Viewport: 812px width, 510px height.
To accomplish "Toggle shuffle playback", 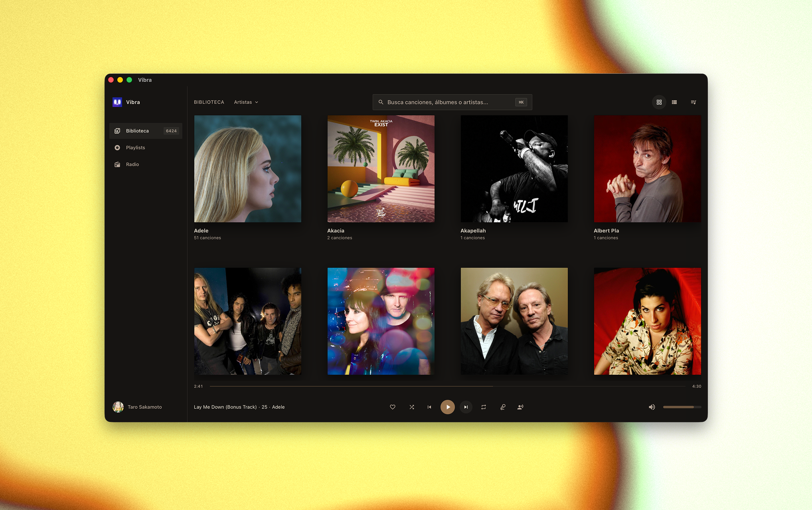I will pos(412,407).
